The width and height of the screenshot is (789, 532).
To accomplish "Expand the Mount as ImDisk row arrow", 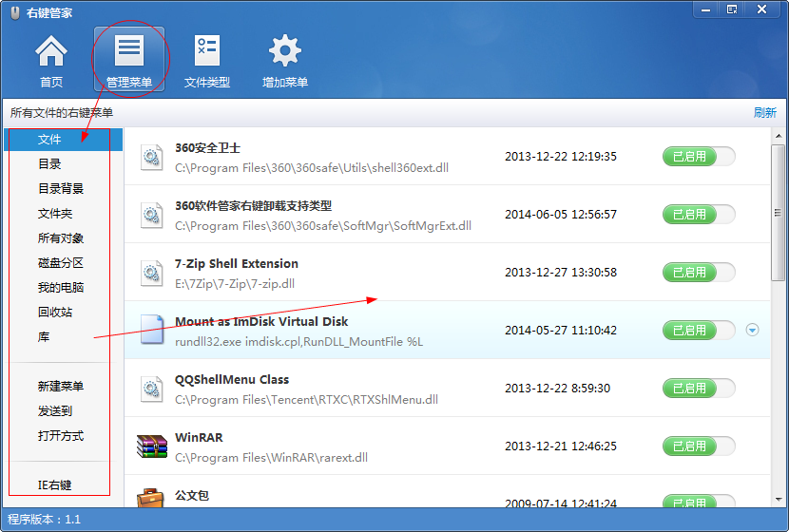I will tap(753, 331).
